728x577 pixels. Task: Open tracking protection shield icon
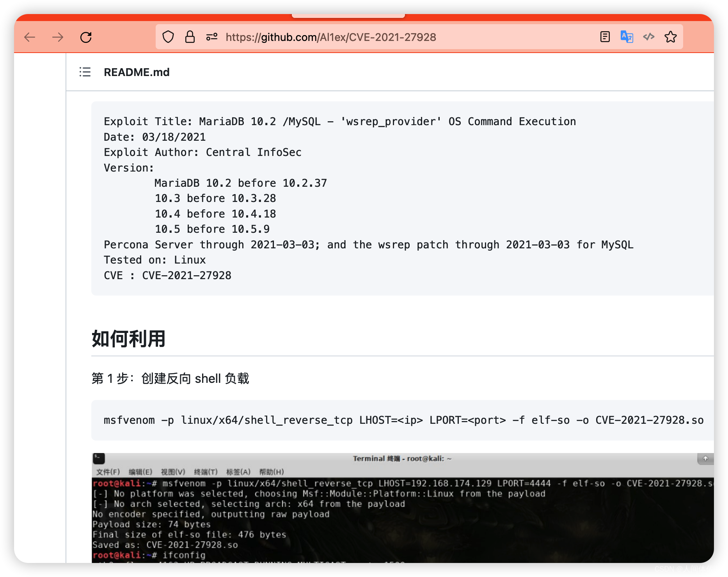pos(168,37)
